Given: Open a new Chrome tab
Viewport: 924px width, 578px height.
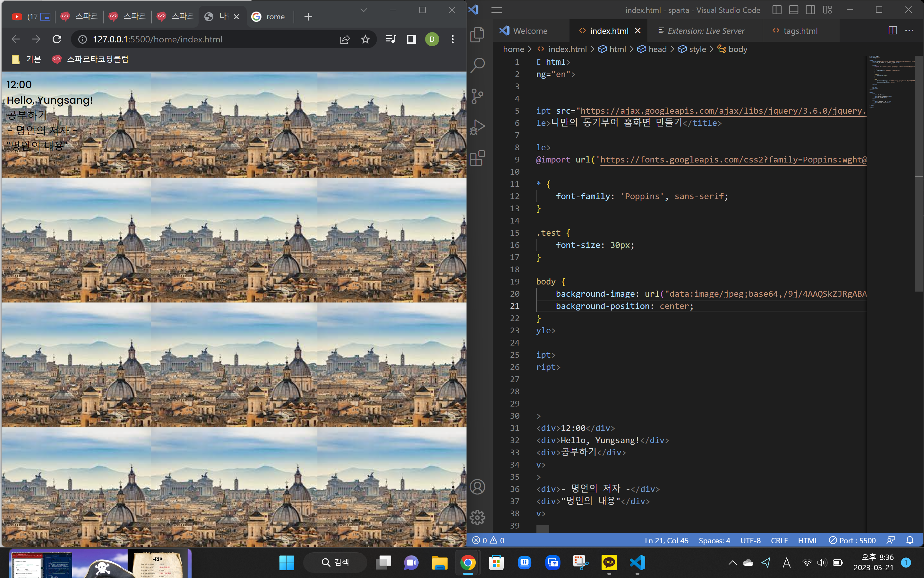Looking at the screenshot, I should pyautogui.click(x=308, y=17).
